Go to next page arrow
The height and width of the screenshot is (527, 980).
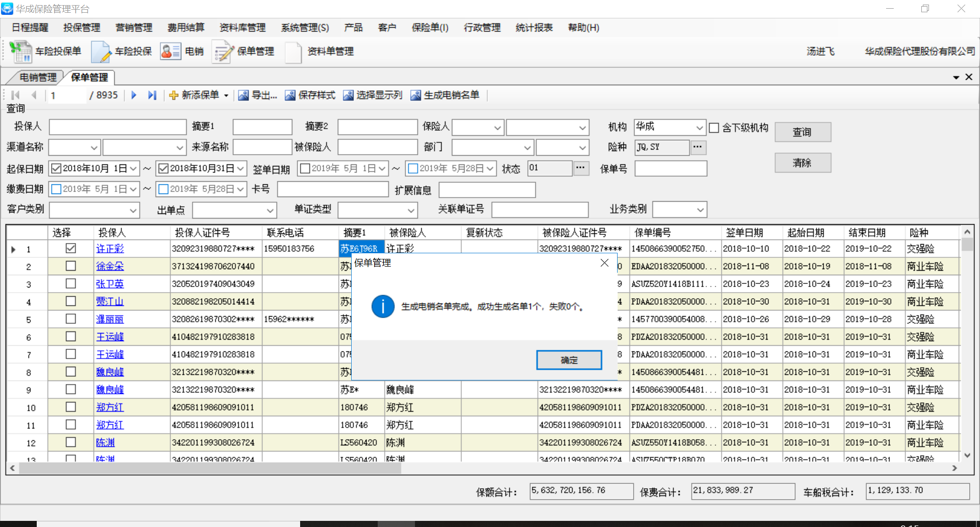pos(134,95)
